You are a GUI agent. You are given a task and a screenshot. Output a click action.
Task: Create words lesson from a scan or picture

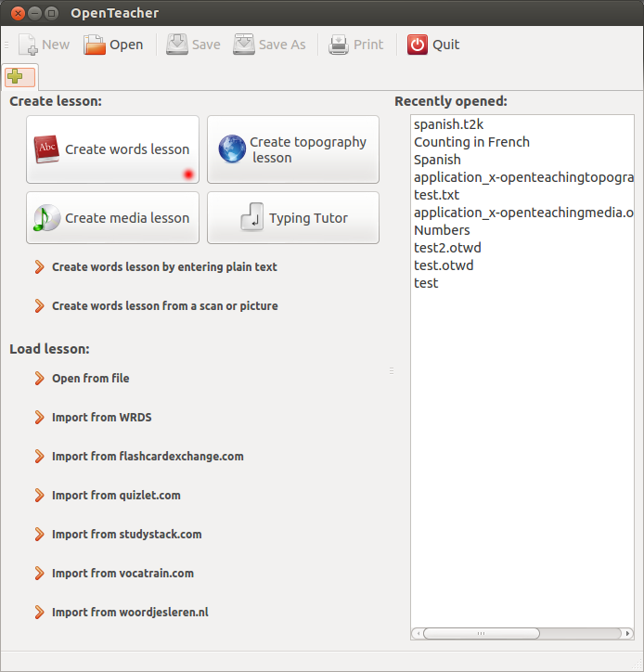(x=165, y=306)
